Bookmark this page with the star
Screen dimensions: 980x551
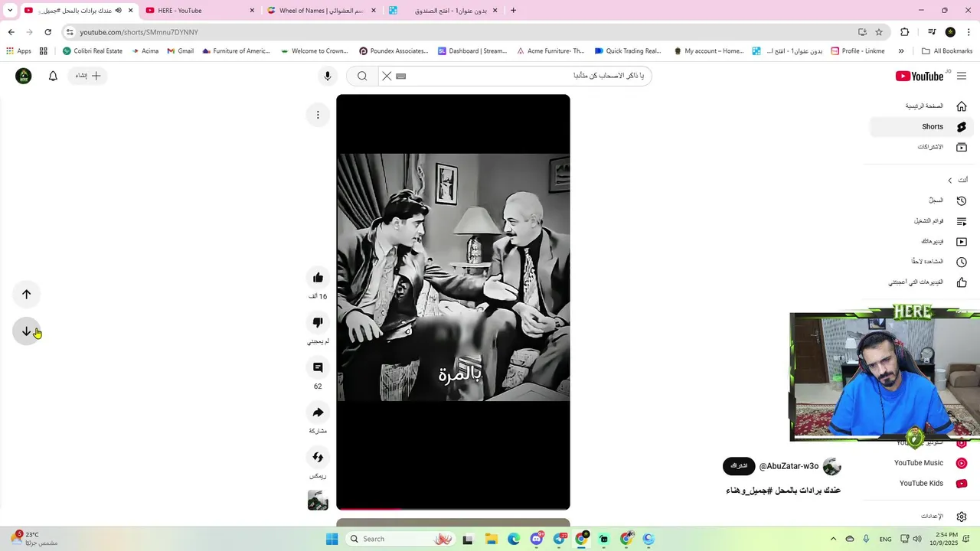879,32
